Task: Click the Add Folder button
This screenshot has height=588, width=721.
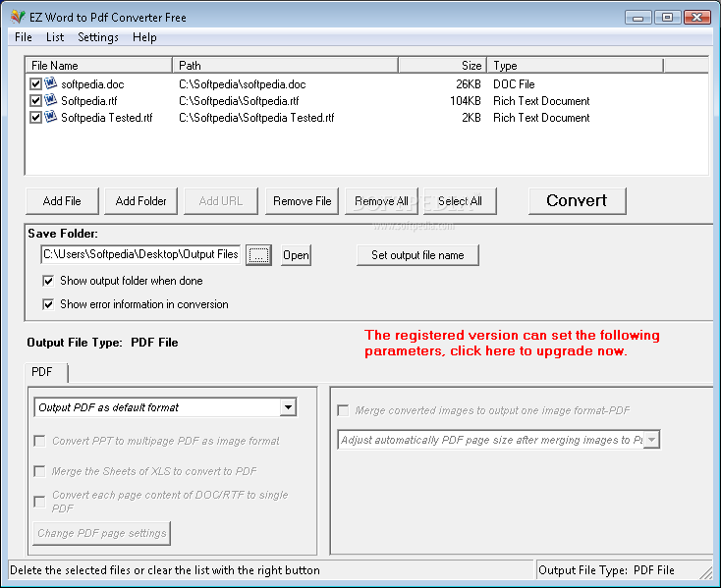Action: [x=140, y=201]
